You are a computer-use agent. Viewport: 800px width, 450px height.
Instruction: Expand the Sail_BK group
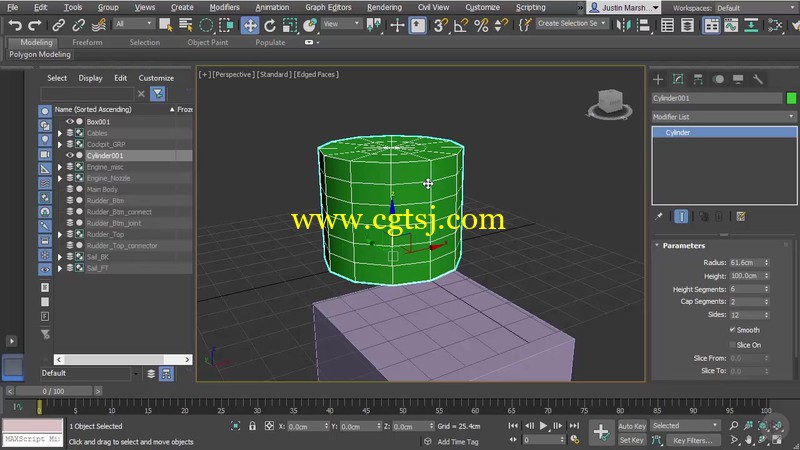pos(60,257)
